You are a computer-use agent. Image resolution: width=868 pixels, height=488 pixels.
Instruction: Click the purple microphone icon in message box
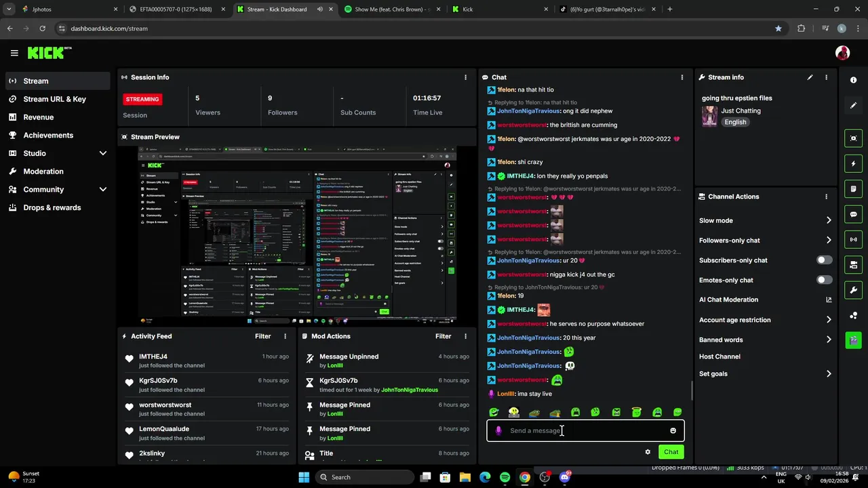click(498, 430)
